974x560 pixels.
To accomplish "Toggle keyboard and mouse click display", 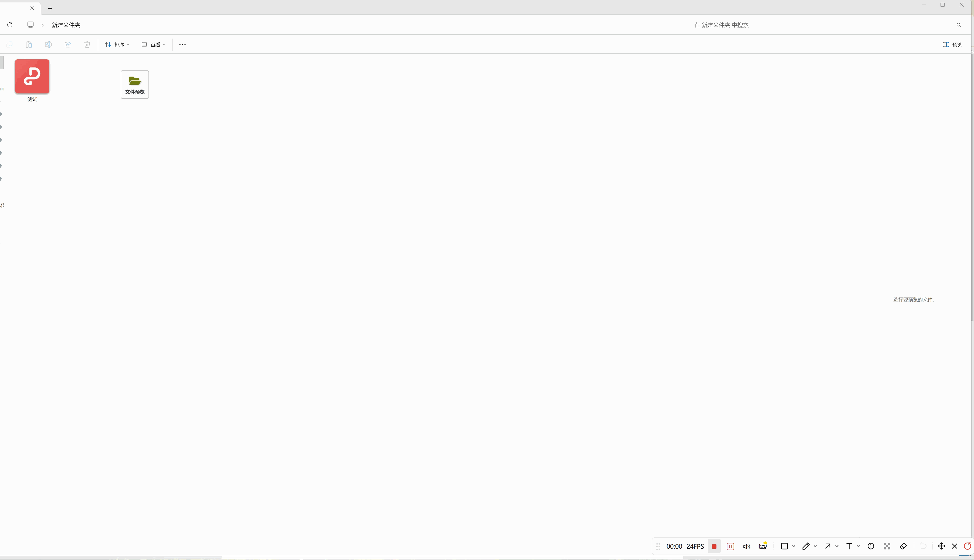I will [763, 546].
